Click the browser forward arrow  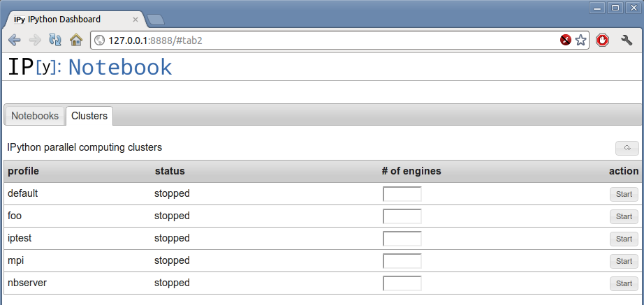(x=36, y=40)
